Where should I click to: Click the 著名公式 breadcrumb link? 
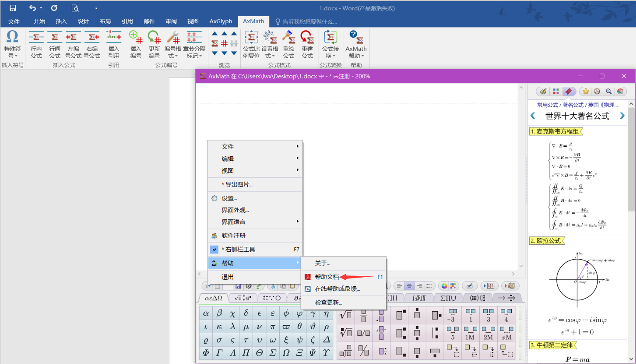point(573,105)
